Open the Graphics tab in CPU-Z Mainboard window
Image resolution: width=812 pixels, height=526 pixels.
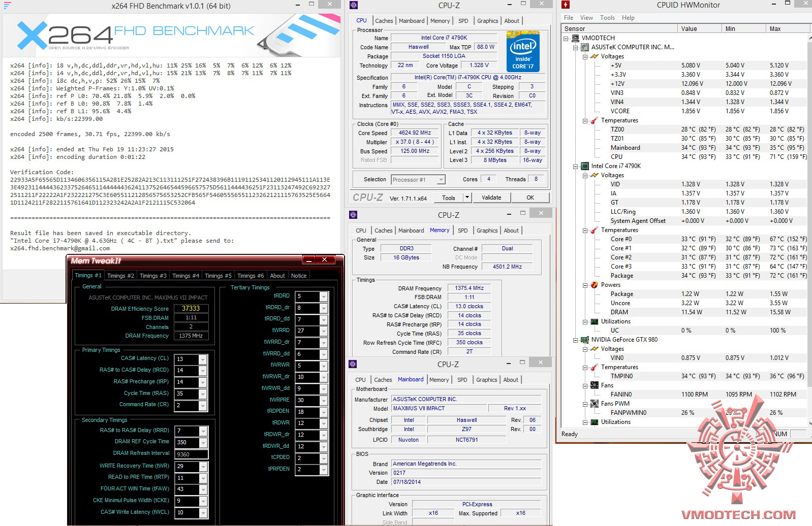pos(486,380)
